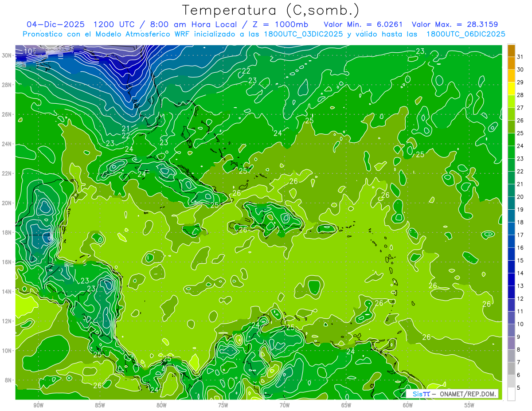The height and width of the screenshot is (411, 532).
Task: Click legend value 18 on color bar
Action: point(520,222)
